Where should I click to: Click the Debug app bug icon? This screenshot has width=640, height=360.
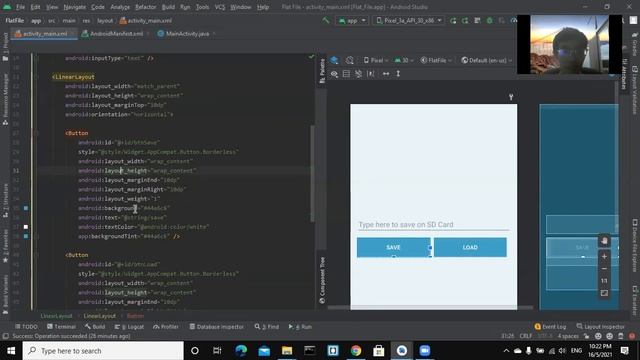[489, 20]
